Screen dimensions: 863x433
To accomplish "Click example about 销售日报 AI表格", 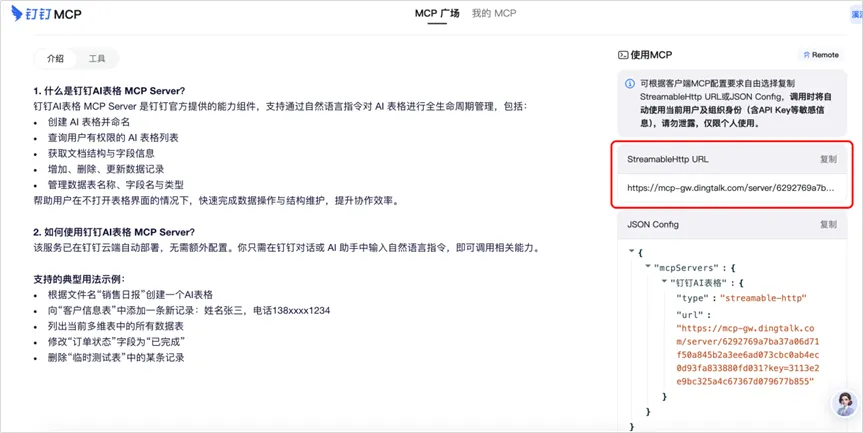I will (x=130, y=295).
